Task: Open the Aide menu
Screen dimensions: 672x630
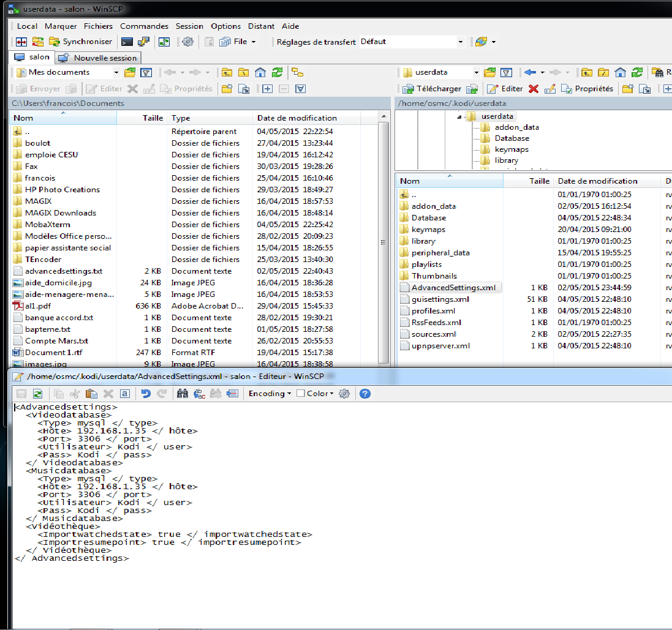Action: pos(290,26)
